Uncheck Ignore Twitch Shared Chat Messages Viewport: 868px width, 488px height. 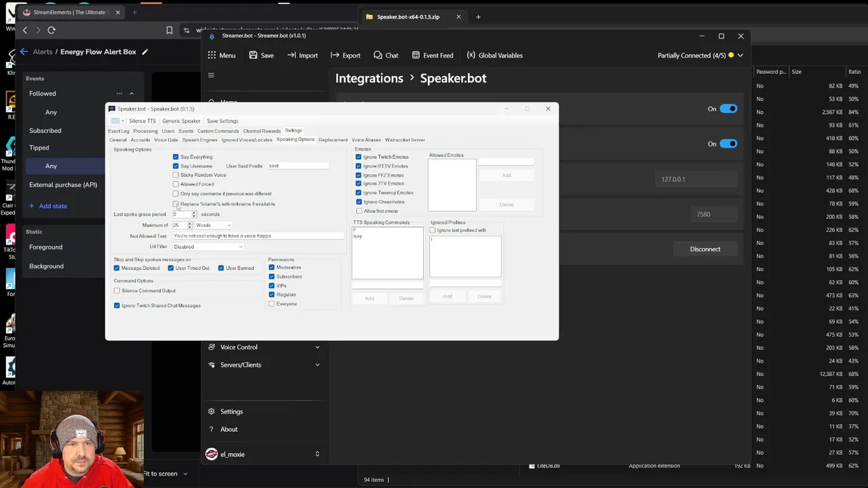(x=117, y=306)
